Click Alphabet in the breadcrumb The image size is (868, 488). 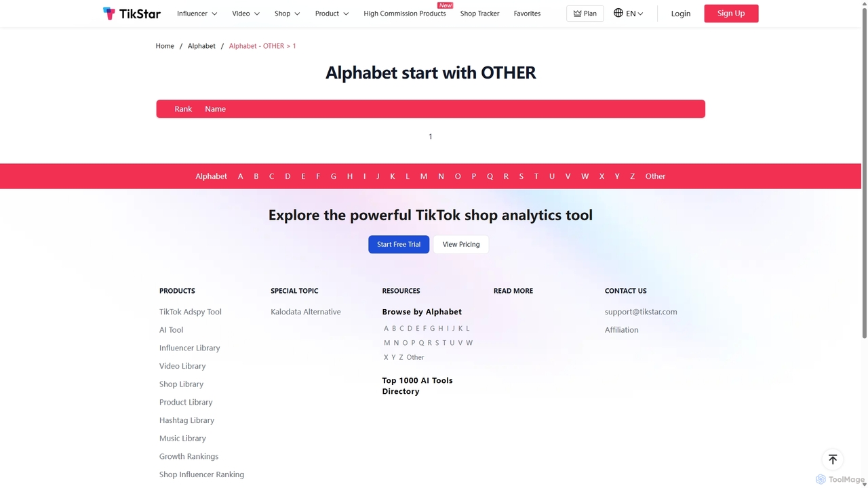[201, 46]
